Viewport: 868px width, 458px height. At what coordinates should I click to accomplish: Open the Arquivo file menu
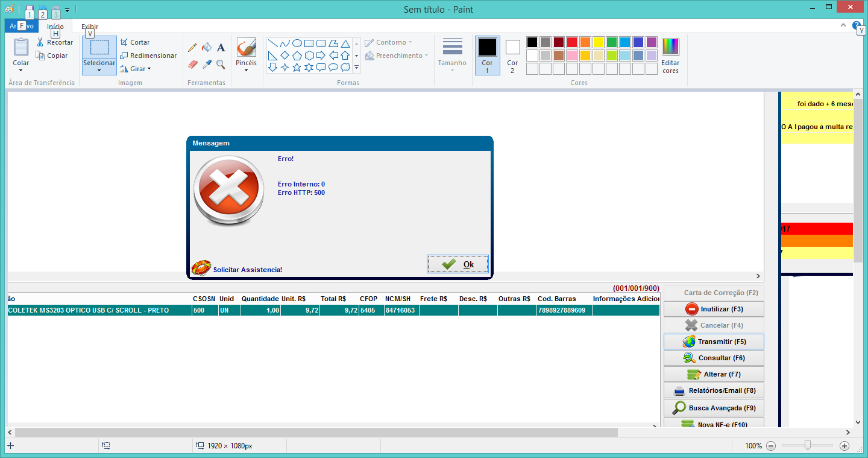[21, 26]
